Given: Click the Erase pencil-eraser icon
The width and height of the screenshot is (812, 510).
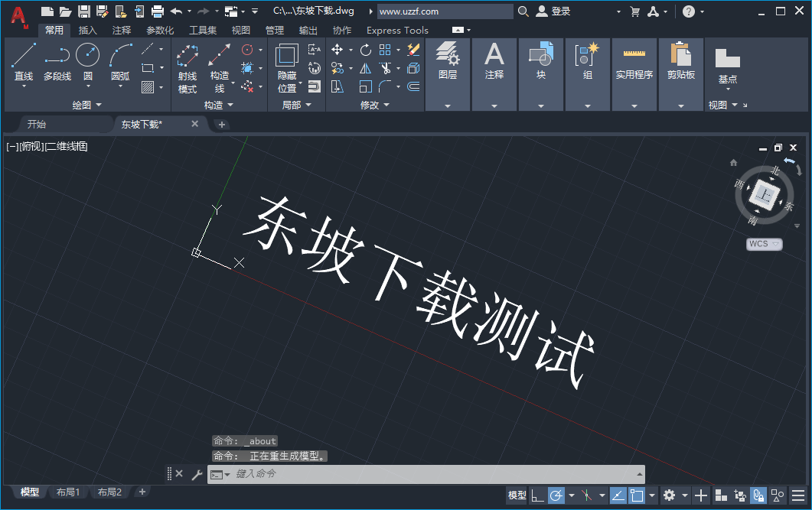Looking at the screenshot, I should coord(413,50).
